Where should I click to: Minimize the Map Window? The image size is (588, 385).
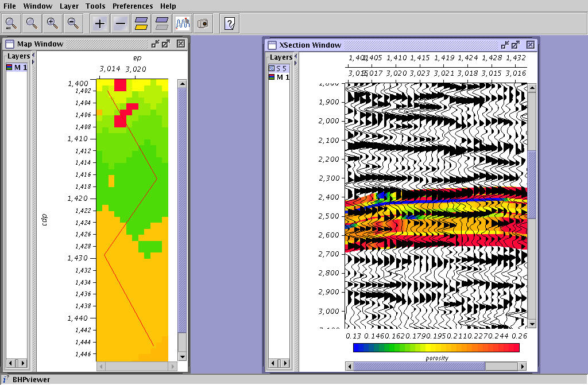click(x=155, y=44)
